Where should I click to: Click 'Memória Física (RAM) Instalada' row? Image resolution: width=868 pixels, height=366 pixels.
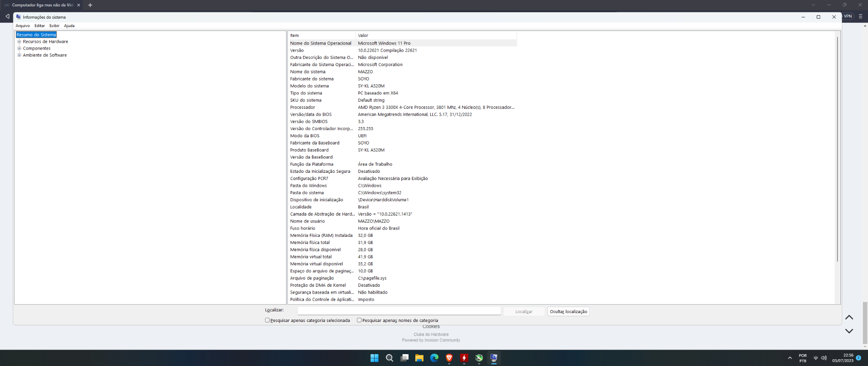[x=402, y=236]
